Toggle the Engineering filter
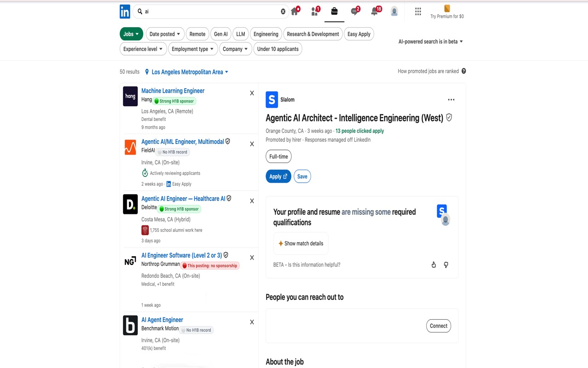 click(x=266, y=34)
